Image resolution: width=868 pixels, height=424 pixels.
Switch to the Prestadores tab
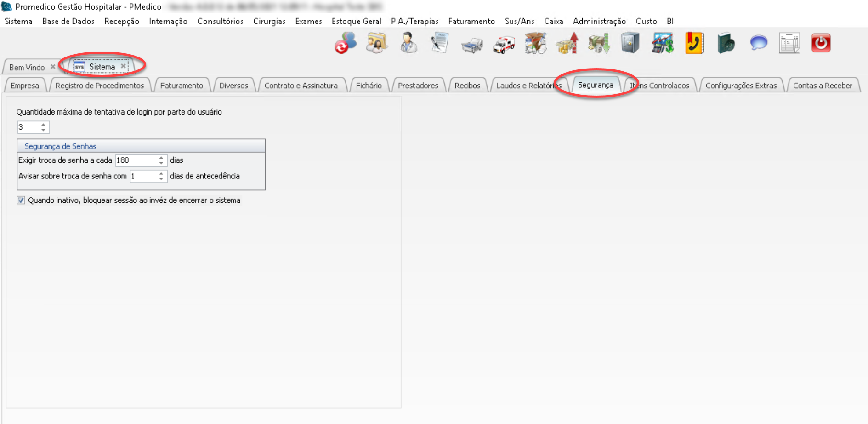click(x=418, y=86)
